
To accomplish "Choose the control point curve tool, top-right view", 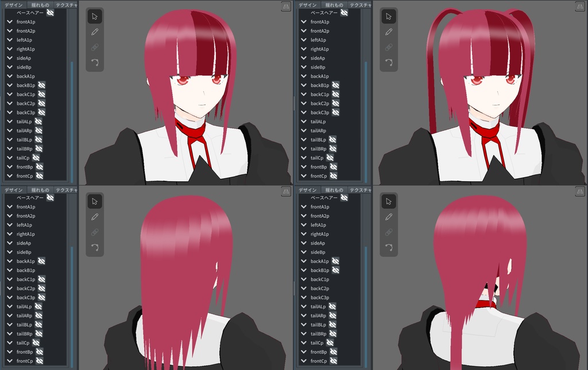I will [x=389, y=62].
